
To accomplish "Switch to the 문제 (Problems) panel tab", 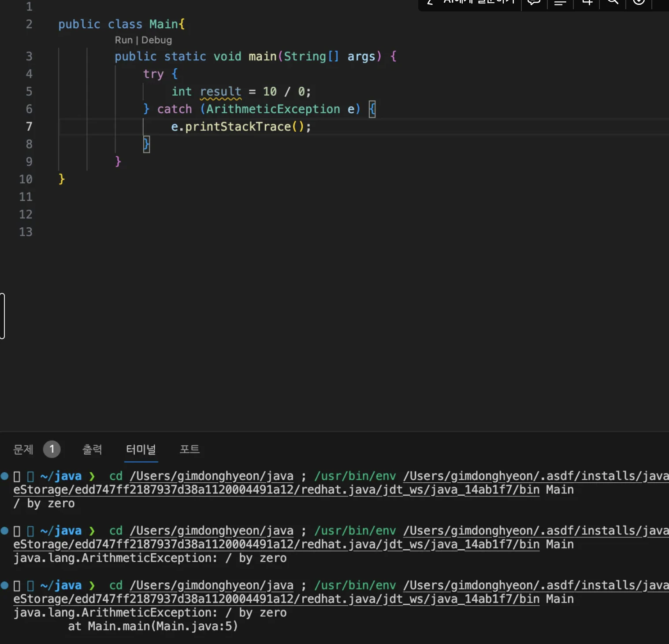I will tap(23, 449).
